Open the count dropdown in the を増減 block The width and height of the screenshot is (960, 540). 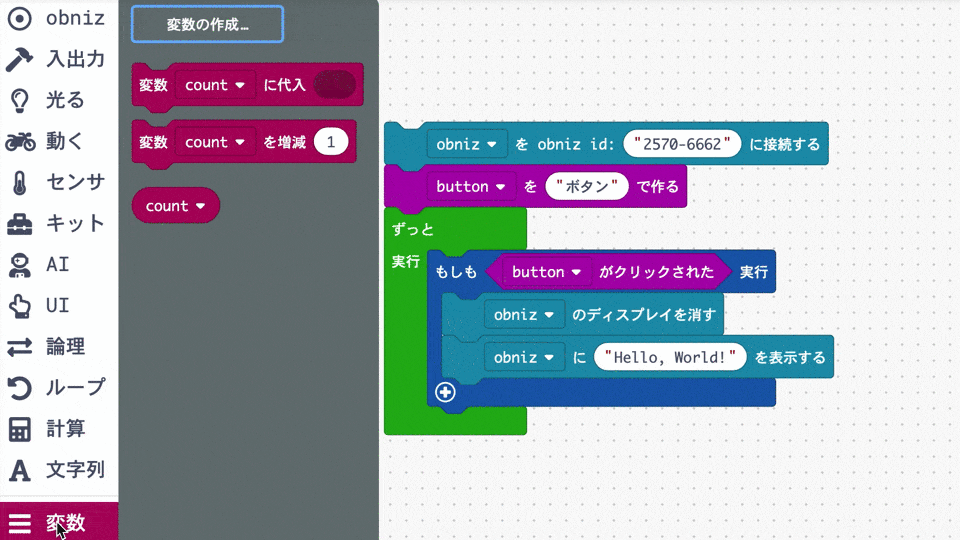pyautogui.click(x=215, y=143)
